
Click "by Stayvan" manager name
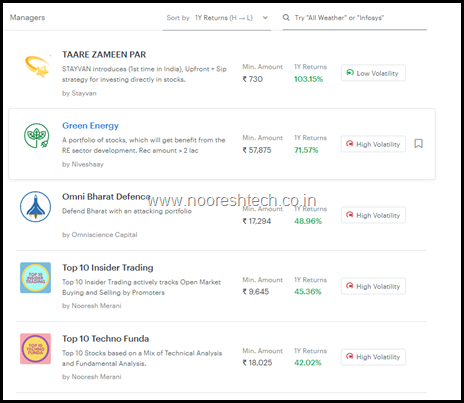79,93
